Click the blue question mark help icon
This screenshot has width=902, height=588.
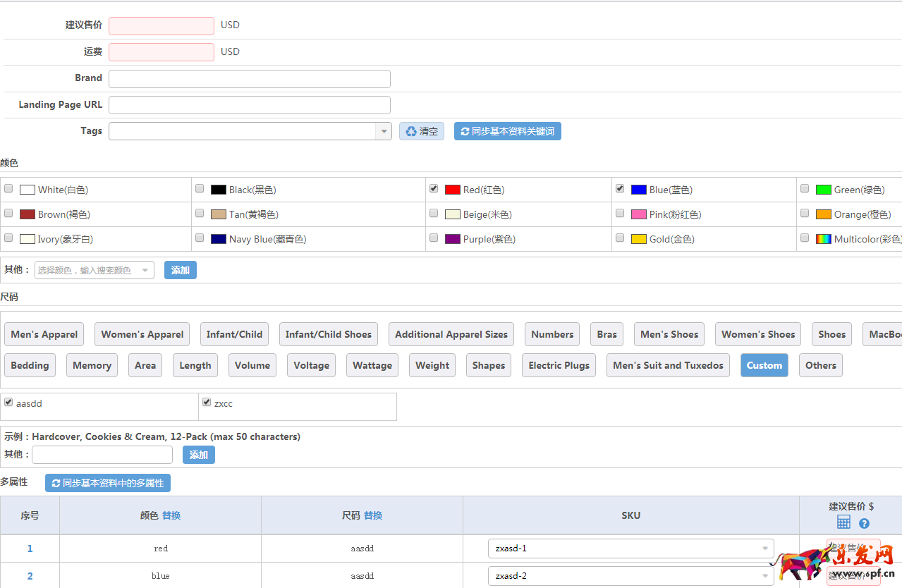pos(864,524)
